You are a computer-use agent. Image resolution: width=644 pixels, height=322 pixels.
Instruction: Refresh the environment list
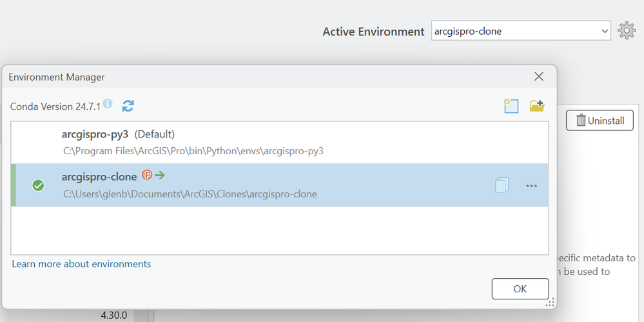click(x=128, y=106)
